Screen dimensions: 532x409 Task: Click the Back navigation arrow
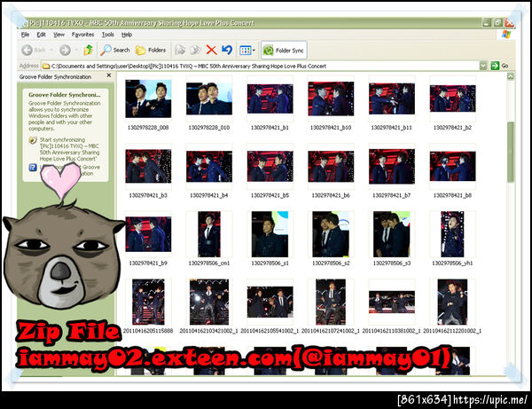[x=27, y=51]
